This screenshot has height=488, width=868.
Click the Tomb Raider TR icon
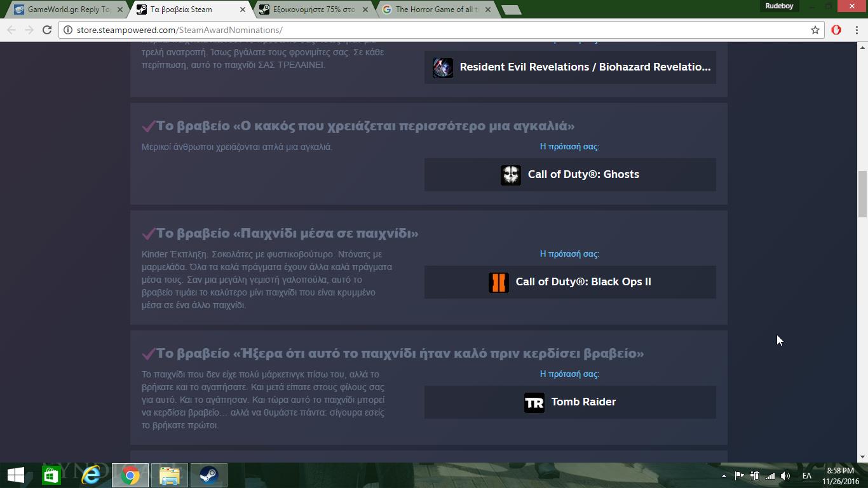pyautogui.click(x=534, y=402)
